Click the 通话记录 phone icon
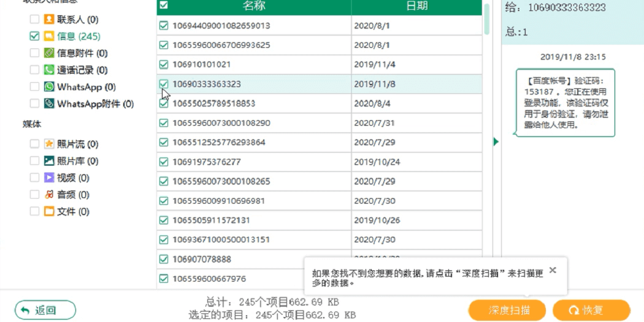Screen dimensions: 644x322 tap(49, 70)
